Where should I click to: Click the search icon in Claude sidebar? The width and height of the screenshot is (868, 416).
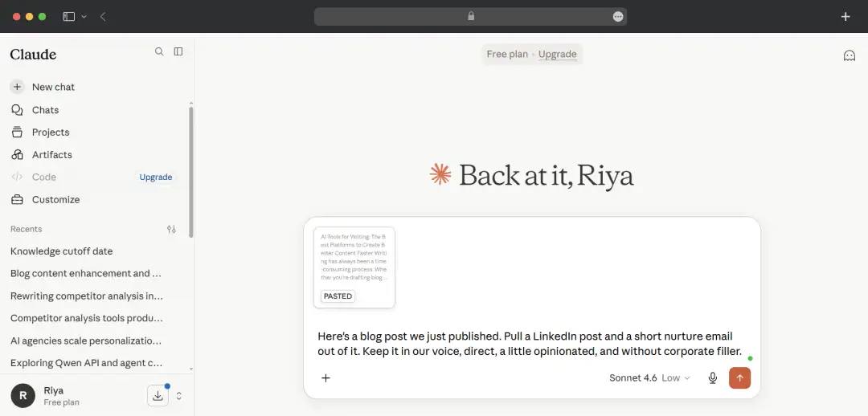159,51
